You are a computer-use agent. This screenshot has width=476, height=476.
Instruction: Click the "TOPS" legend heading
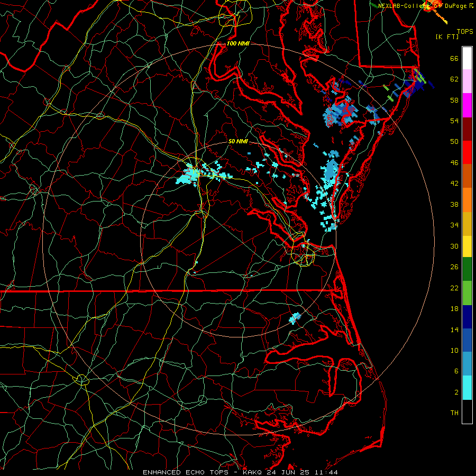pos(465,32)
